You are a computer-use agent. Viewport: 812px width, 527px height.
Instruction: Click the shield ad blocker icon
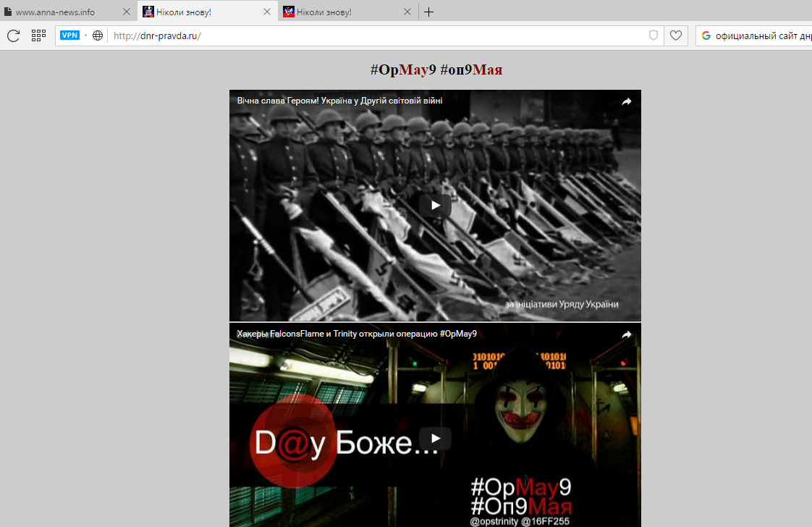point(654,35)
